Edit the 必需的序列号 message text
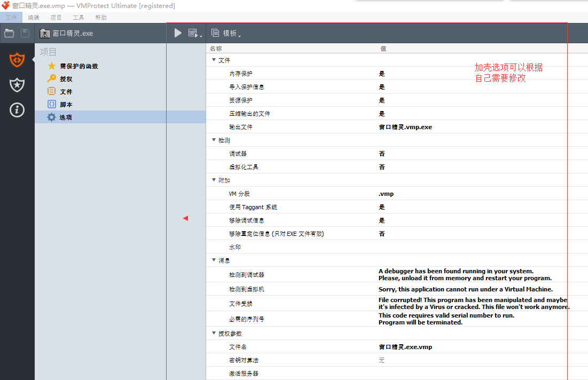Screen dimensions: 588x380 tap(446, 319)
